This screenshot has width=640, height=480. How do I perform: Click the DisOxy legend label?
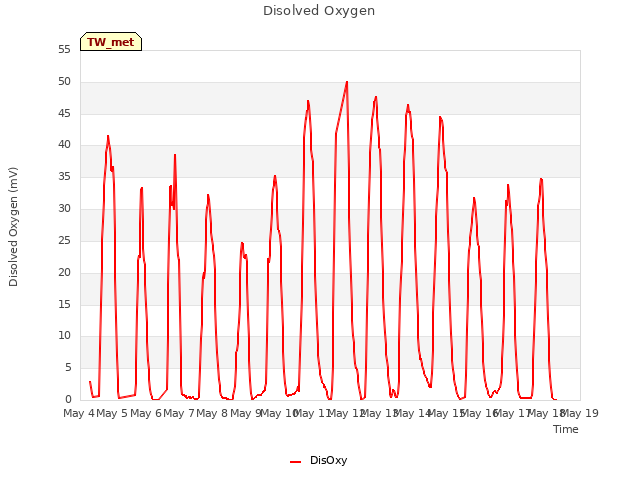click(x=329, y=460)
